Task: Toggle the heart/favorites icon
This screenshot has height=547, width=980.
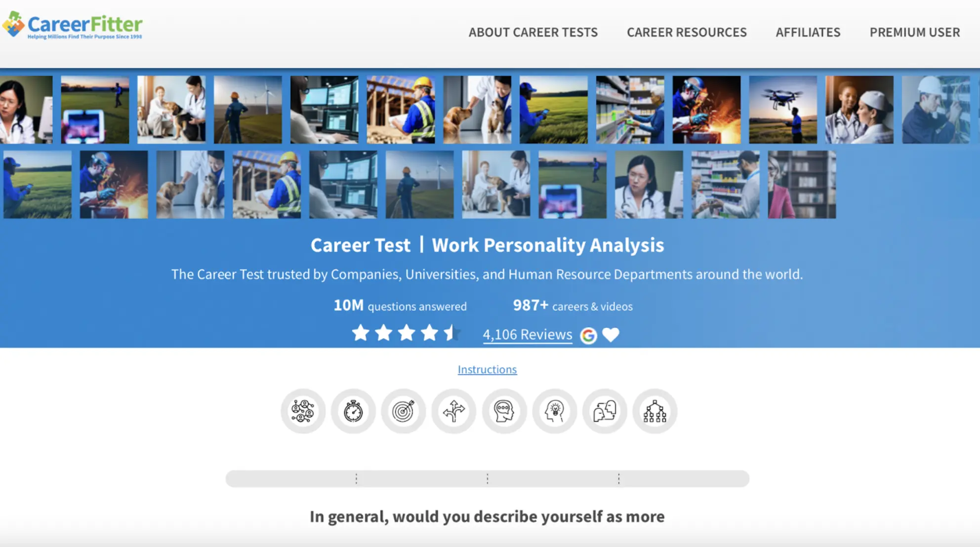Action: (x=611, y=334)
